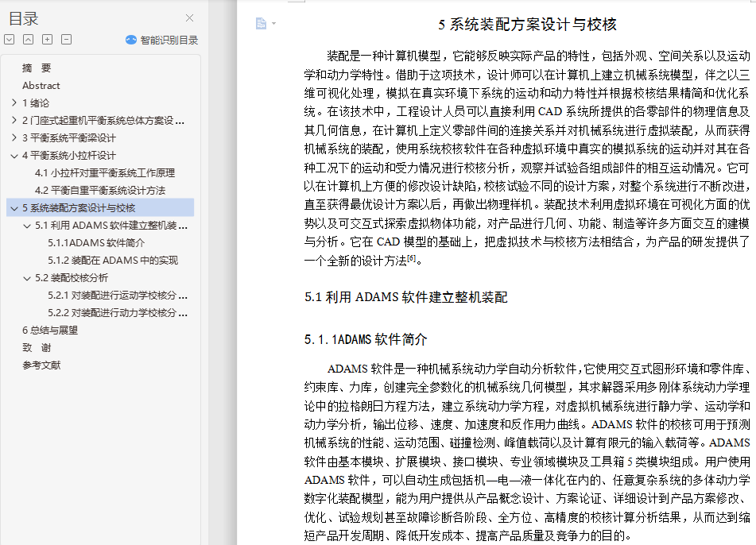Jump to 参考文献 in the outline
756x545 pixels.
41,365
